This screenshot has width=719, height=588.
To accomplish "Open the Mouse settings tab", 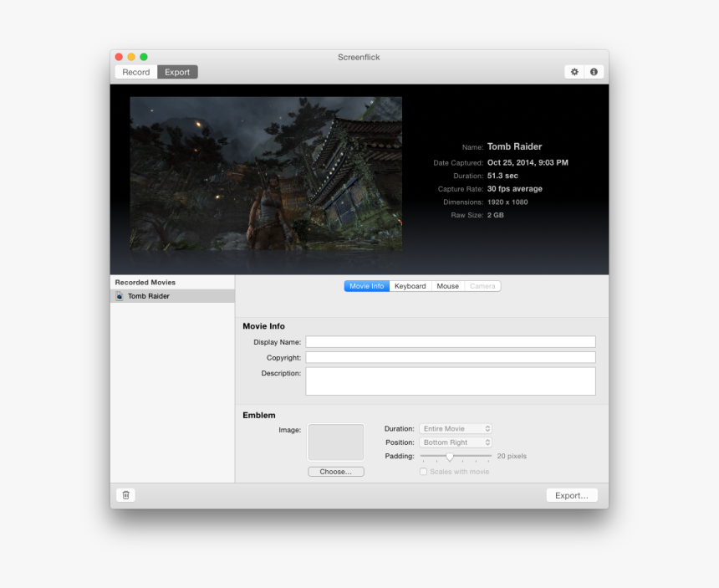I will [448, 286].
